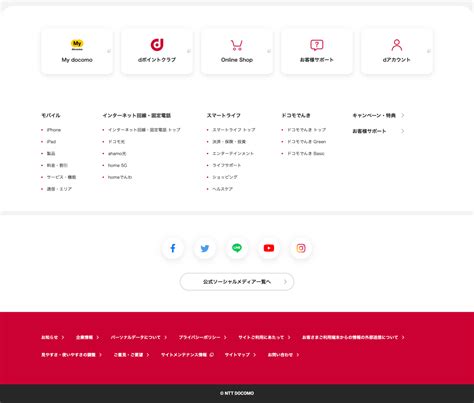This screenshot has height=403, width=474.
Task: Click chevron next to right-column お客様サポート
Action: (403, 131)
